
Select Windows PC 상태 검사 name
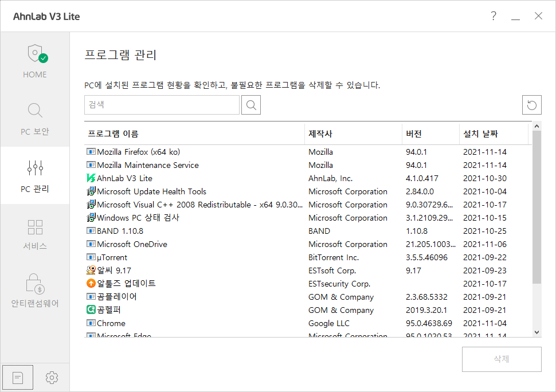pos(138,218)
